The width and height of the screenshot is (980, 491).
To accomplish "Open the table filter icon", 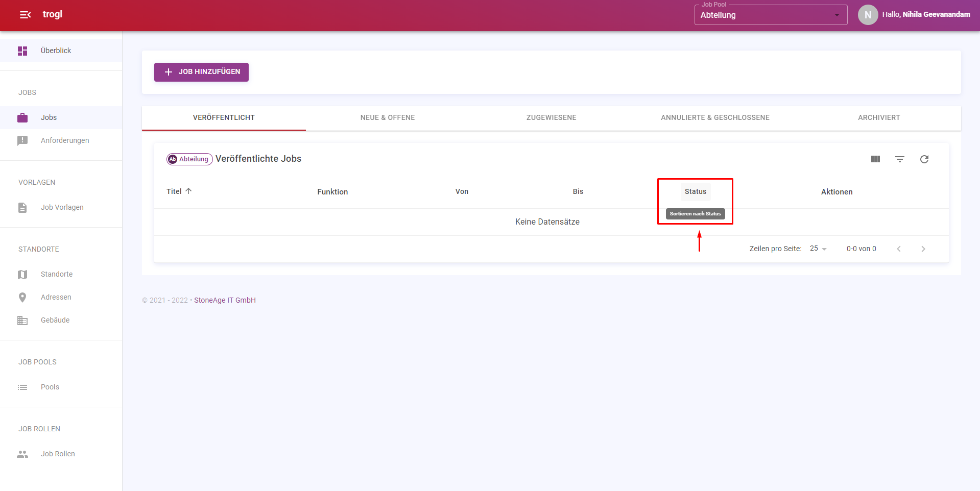I will (900, 159).
